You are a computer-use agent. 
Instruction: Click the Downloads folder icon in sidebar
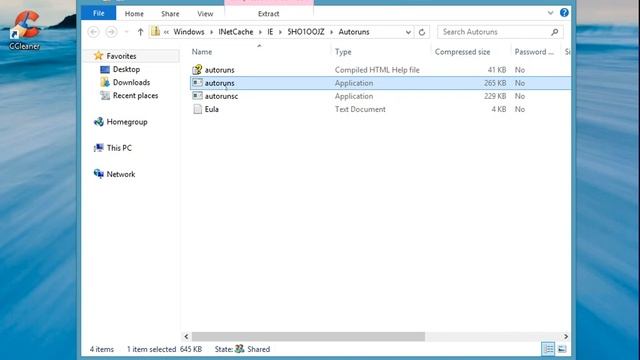click(x=105, y=82)
